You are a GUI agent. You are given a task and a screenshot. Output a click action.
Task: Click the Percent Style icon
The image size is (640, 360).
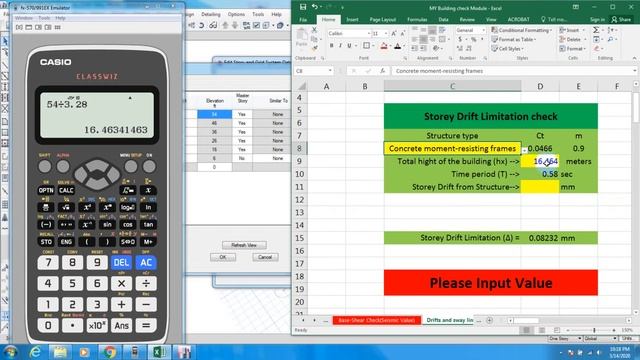tap(473, 39)
